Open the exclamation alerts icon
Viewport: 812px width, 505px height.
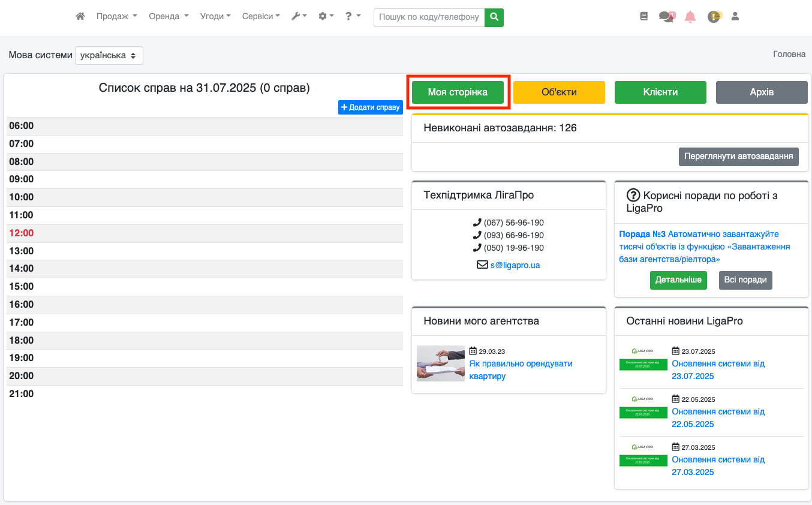click(x=713, y=17)
